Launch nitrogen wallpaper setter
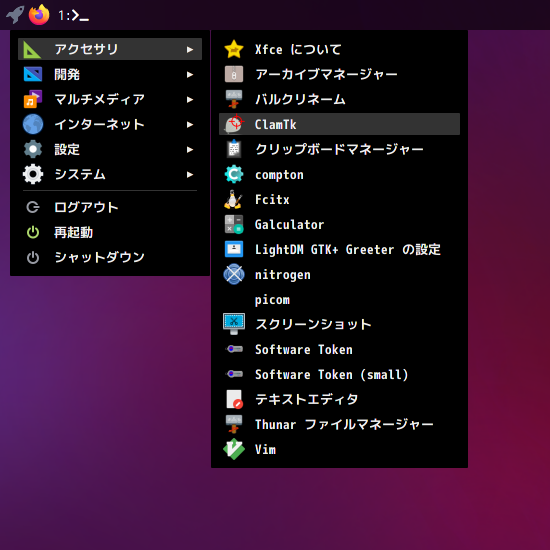This screenshot has width=550, height=550. [x=339, y=274]
